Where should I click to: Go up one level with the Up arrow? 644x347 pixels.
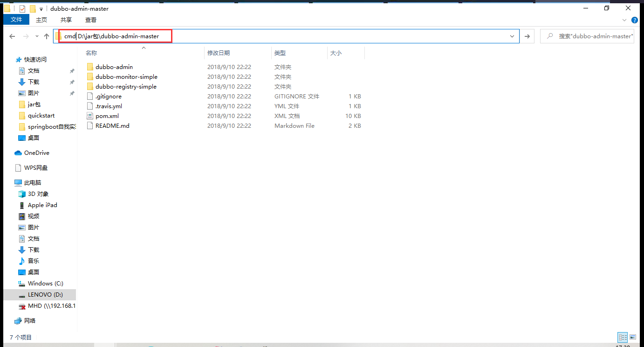47,36
